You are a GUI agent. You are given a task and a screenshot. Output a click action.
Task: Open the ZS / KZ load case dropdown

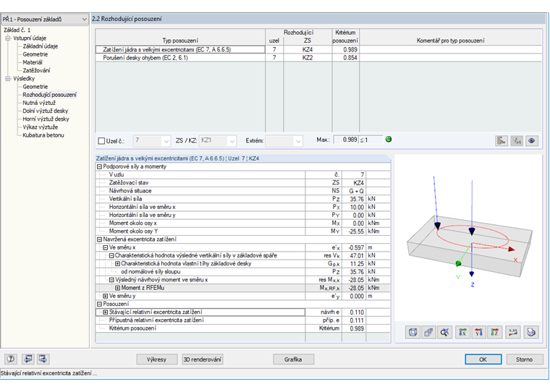[x=232, y=141]
